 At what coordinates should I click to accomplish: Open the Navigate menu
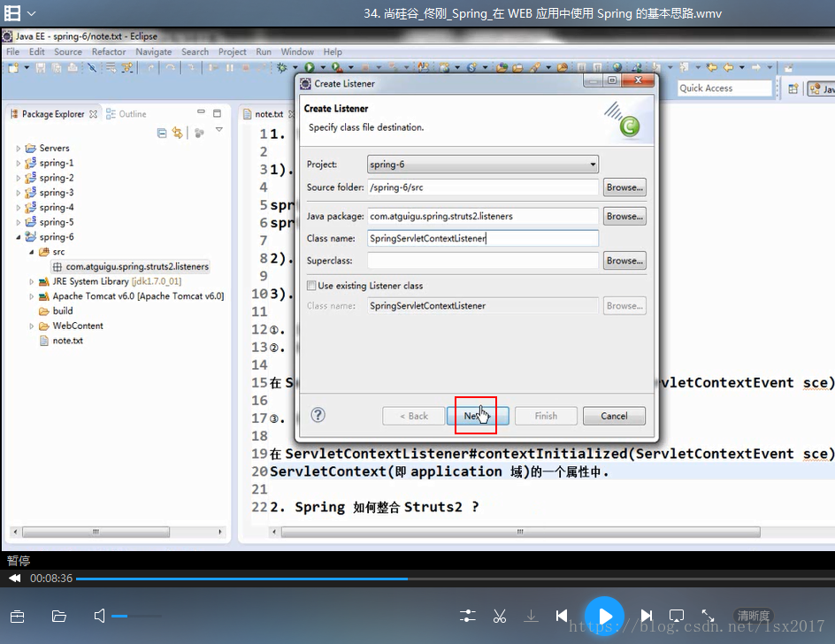(x=153, y=51)
